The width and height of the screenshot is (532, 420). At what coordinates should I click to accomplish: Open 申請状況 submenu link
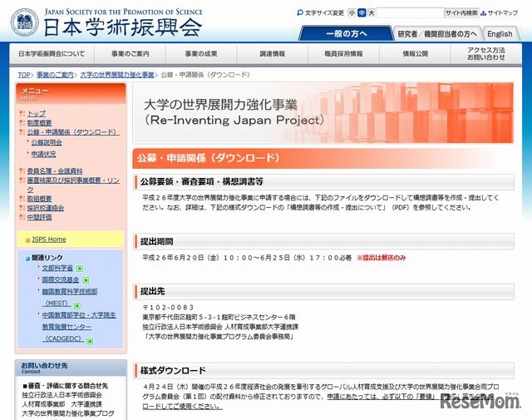(43, 154)
